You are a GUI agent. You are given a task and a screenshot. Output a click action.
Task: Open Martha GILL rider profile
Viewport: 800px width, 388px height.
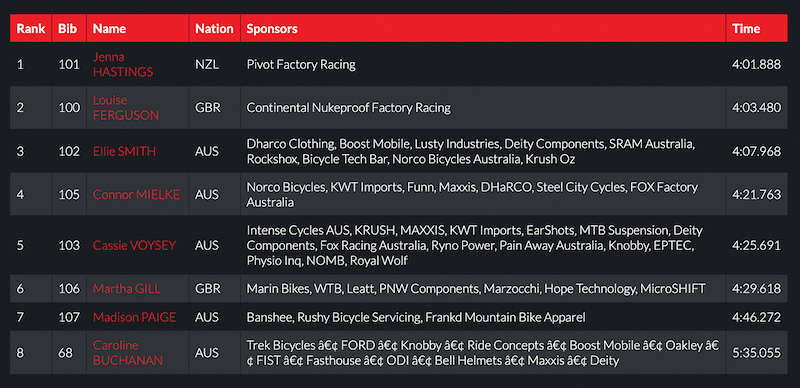127,289
